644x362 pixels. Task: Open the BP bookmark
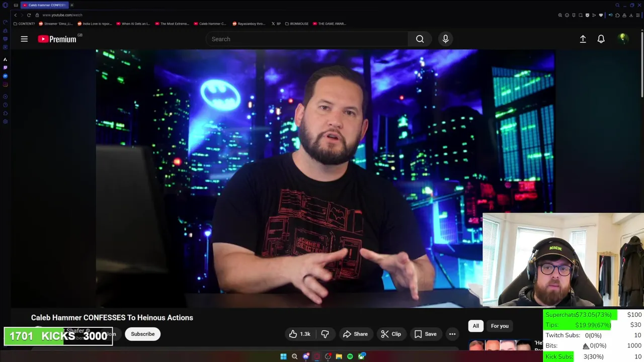coord(276,24)
